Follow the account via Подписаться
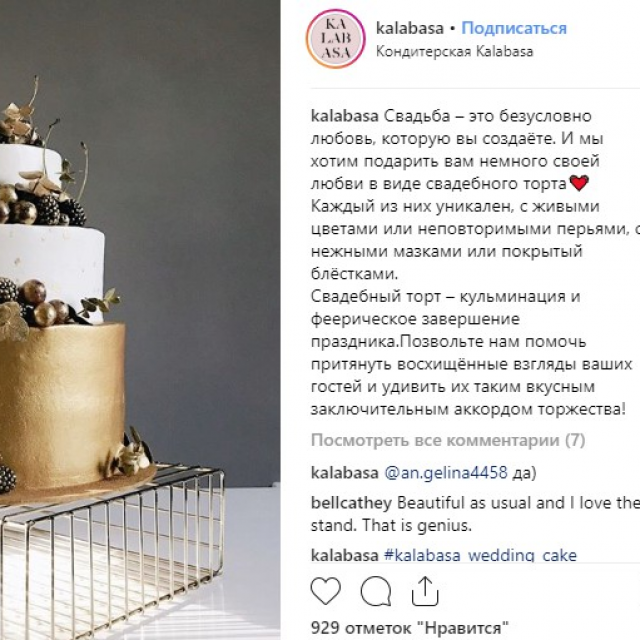640x640 pixels. pyautogui.click(x=514, y=28)
